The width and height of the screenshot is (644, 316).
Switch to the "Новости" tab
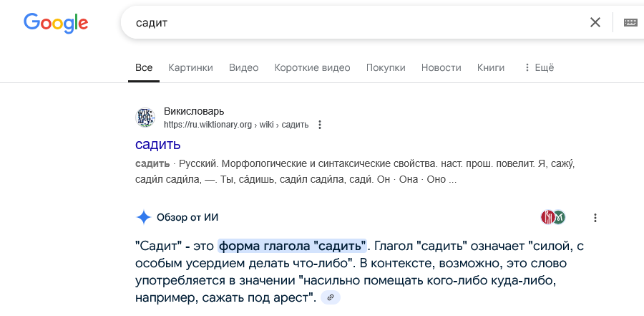coord(441,67)
